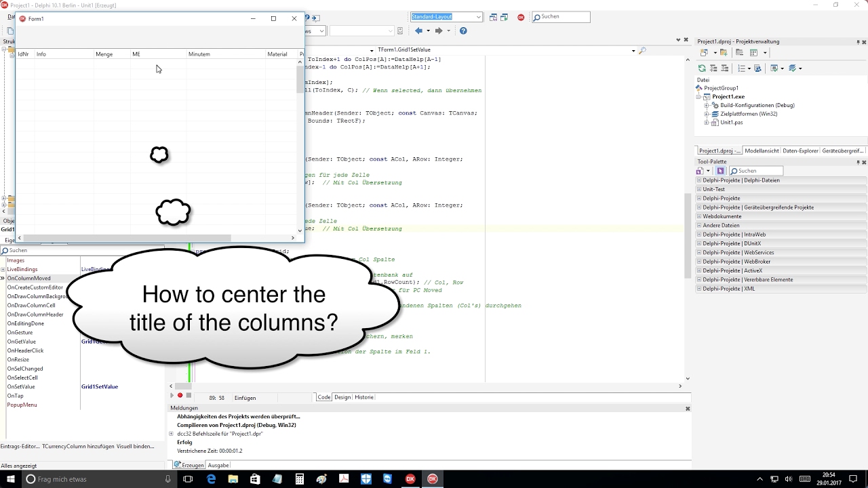Image resolution: width=868 pixels, height=488 pixels.
Task: Click the Suchen search field in top toolbar
Action: pos(561,17)
